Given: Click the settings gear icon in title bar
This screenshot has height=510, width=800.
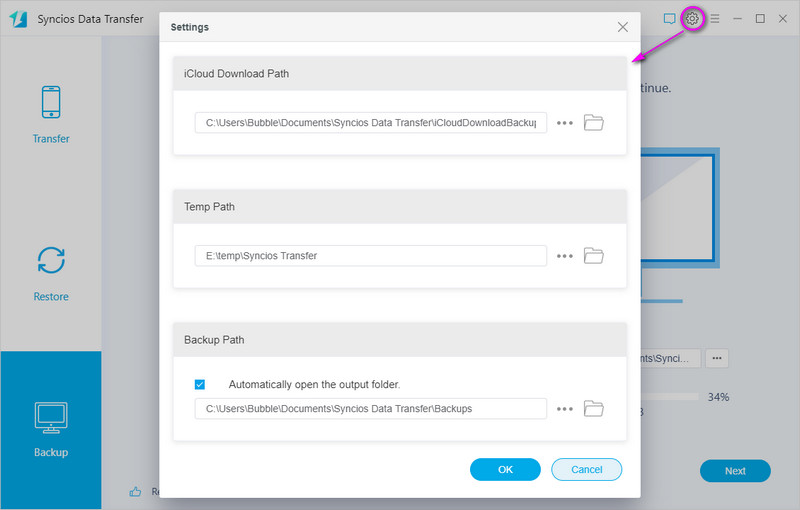Looking at the screenshot, I should pos(692,19).
